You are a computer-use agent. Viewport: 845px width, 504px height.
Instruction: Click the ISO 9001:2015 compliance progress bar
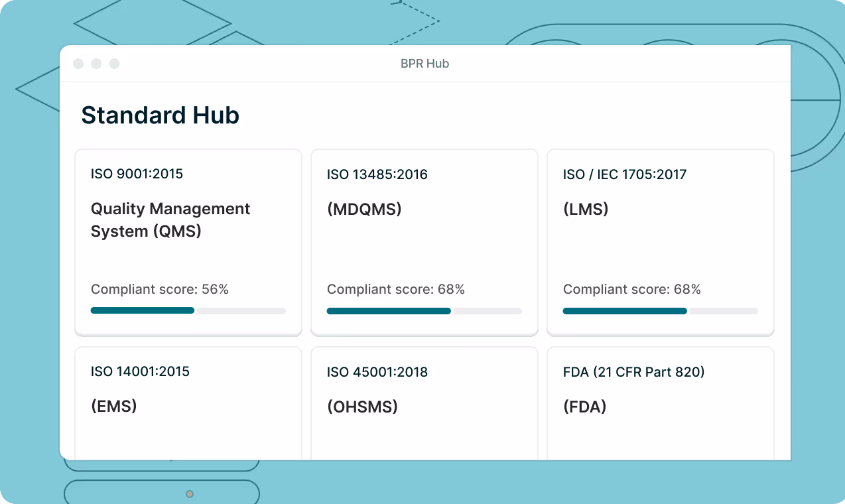pyautogui.click(x=188, y=310)
